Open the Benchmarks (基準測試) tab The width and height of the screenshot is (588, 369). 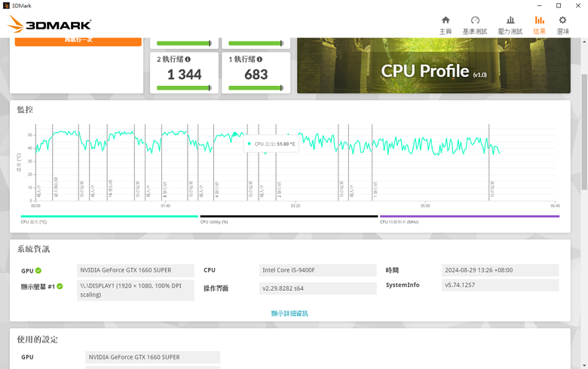(x=475, y=25)
